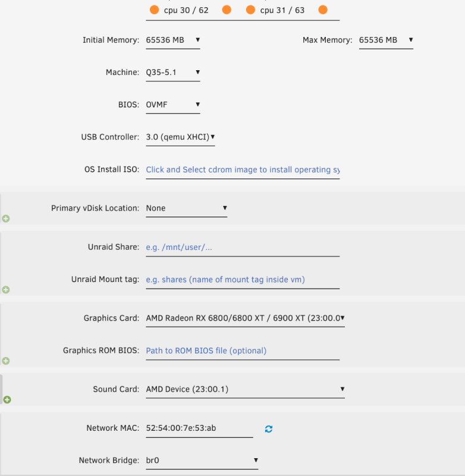Image resolution: width=465 pixels, height=476 pixels.
Task: Choose a different USB Controller option
Action: click(180, 137)
